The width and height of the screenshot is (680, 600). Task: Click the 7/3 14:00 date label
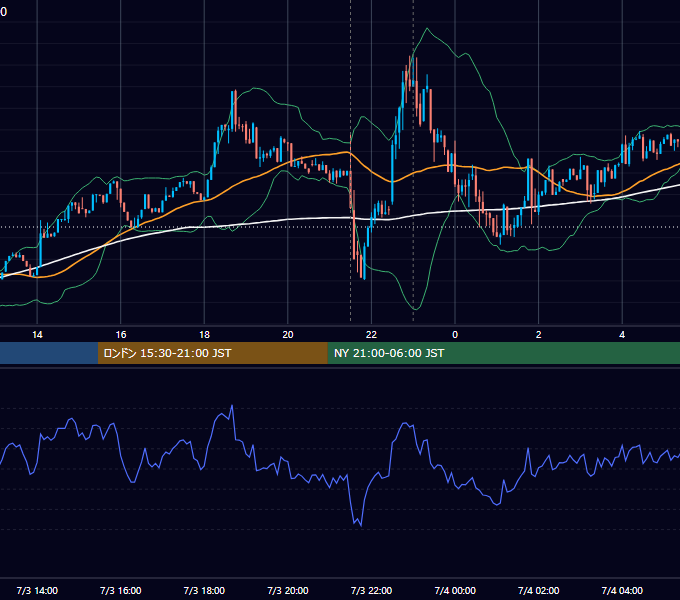tap(37, 590)
